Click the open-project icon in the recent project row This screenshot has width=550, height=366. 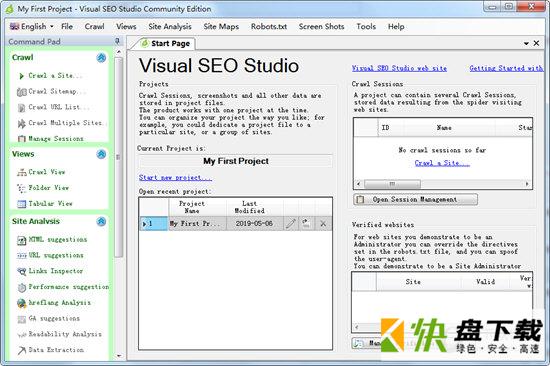coord(306,224)
